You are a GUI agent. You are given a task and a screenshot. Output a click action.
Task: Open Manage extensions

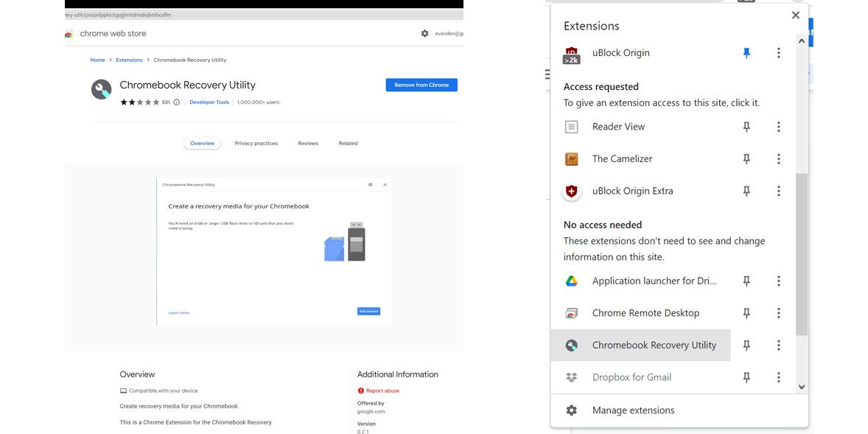coord(679,410)
